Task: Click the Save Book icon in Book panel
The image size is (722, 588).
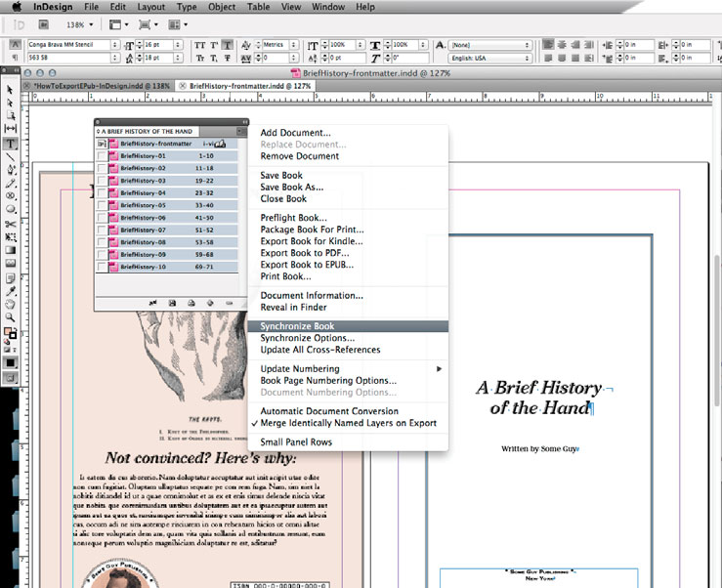Action: (x=174, y=304)
